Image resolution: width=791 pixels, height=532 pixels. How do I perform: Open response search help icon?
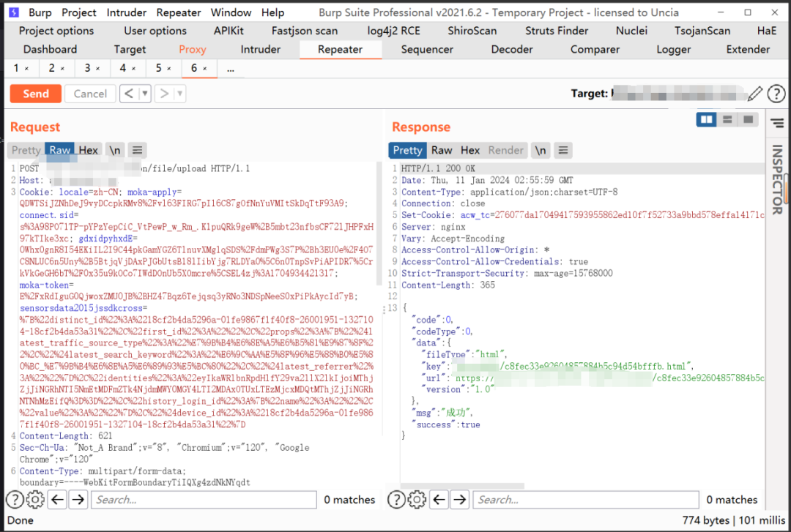[396, 500]
